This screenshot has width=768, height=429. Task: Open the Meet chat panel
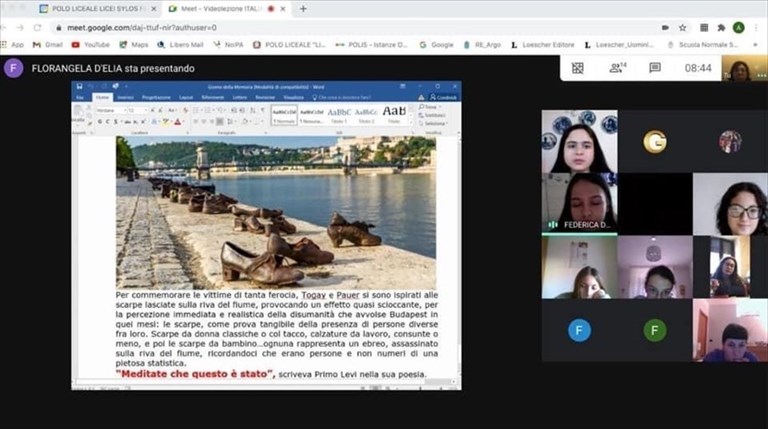(655, 68)
